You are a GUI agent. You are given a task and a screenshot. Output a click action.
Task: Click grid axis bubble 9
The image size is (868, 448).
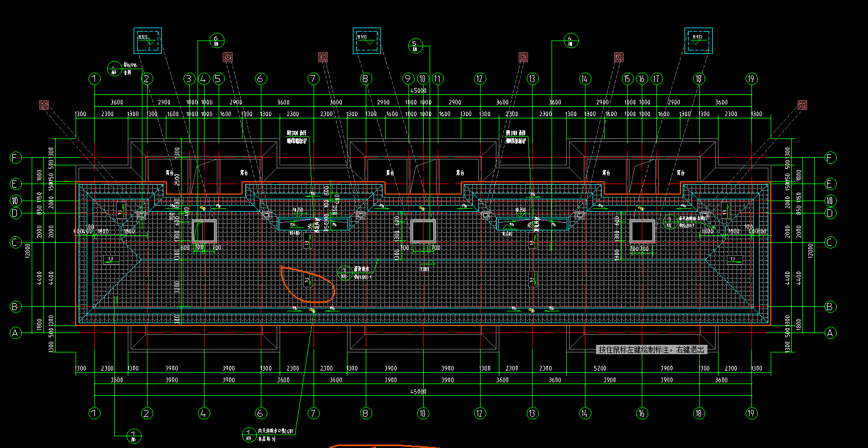(408, 79)
